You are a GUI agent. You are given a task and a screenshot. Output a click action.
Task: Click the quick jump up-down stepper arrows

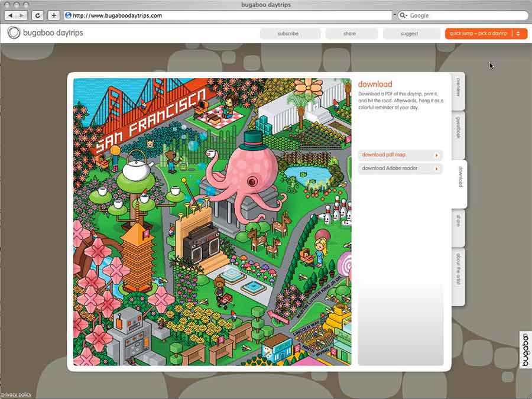tap(518, 34)
